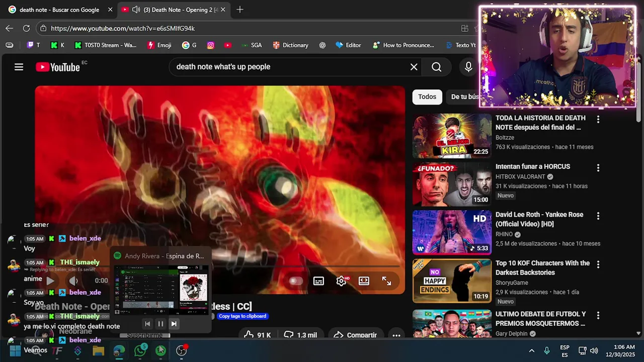Skip to previous track in Spotify popup
644x362 pixels.
click(147, 324)
